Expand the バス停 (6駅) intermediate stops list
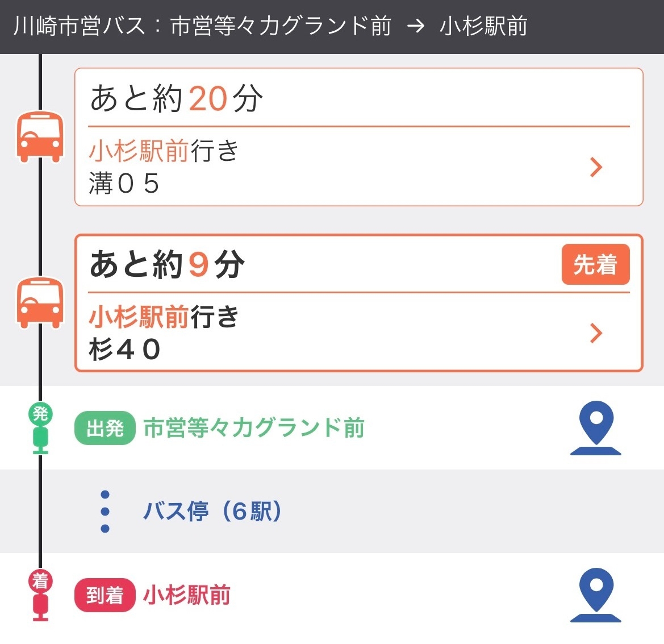The width and height of the screenshot is (664, 644). tap(212, 512)
